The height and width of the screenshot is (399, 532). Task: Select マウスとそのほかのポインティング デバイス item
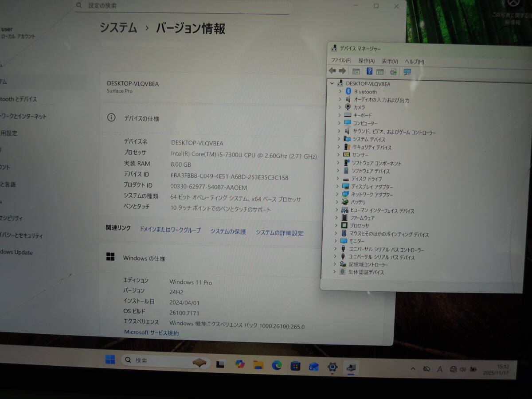point(389,234)
